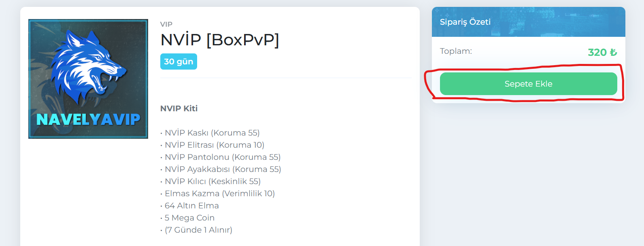The height and width of the screenshot is (246, 644).
Task: Click the Sipariş Özeti panel header
Action: coord(528,22)
